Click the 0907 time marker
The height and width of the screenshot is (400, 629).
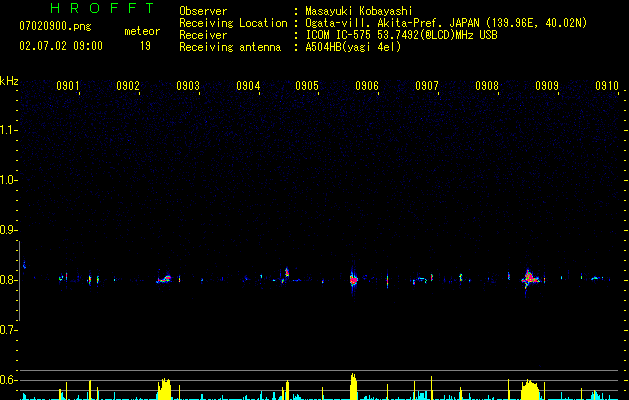(x=427, y=86)
